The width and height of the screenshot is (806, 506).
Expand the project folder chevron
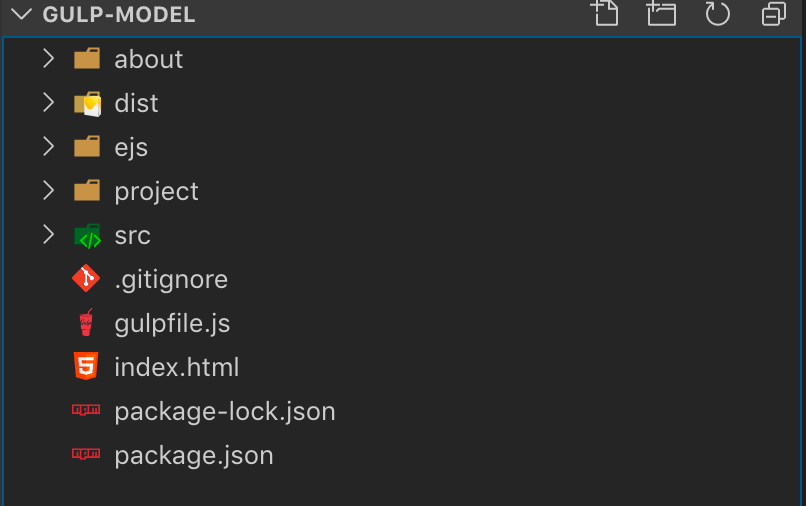(x=48, y=191)
